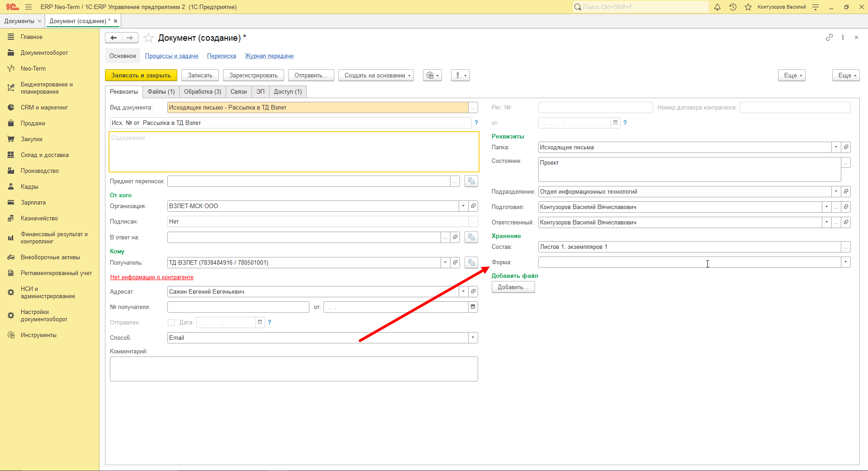Click copy icon beside Предмет переписки
This screenshot has height=471, width=868.
(471, 181)
